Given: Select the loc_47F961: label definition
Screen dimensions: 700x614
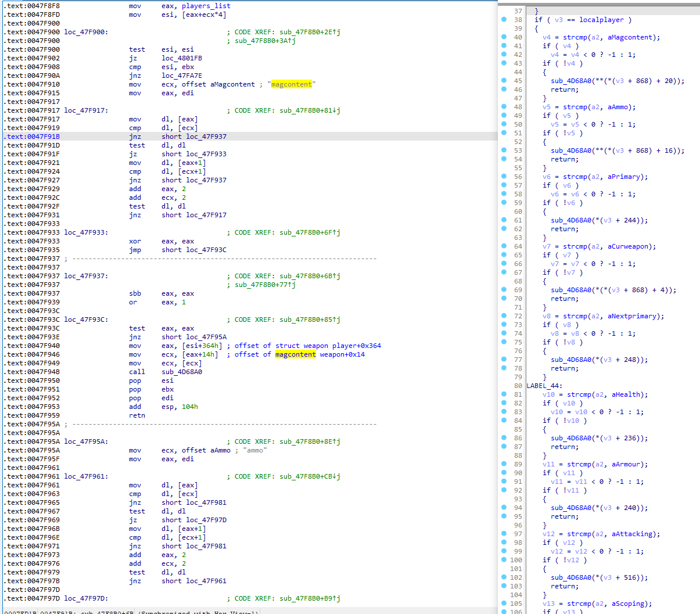Looking at the screenshot, I should [86, 476].
